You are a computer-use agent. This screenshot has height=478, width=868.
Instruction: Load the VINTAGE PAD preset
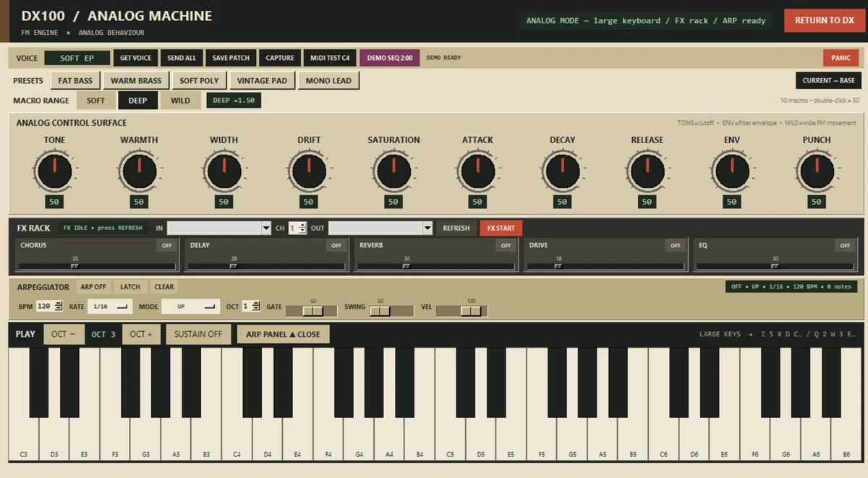click(262, 80)
